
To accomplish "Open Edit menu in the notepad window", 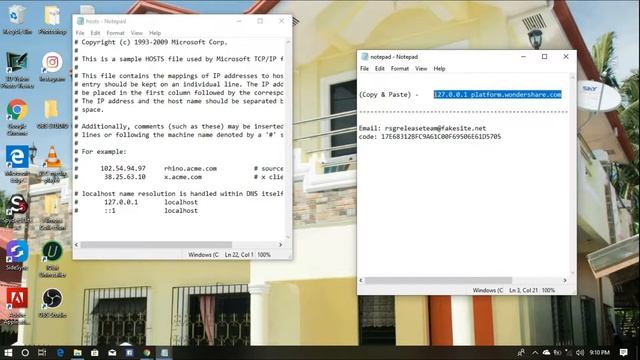I will (380, 69).
